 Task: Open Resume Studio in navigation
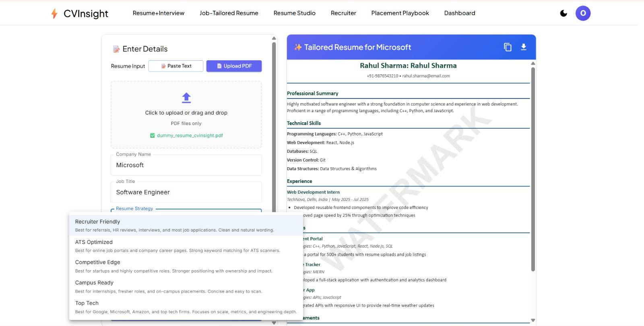pyautogui.click(x=295, y=13)
